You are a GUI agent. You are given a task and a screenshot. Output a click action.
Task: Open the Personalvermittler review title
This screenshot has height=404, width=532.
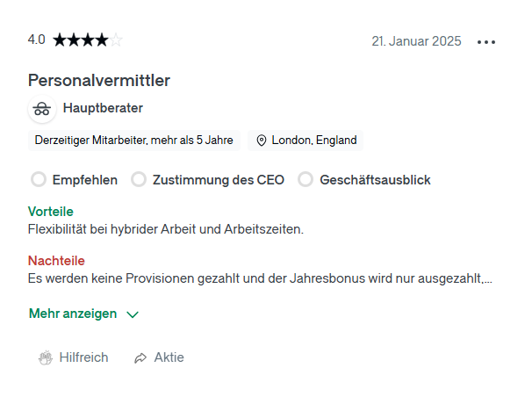99,81
